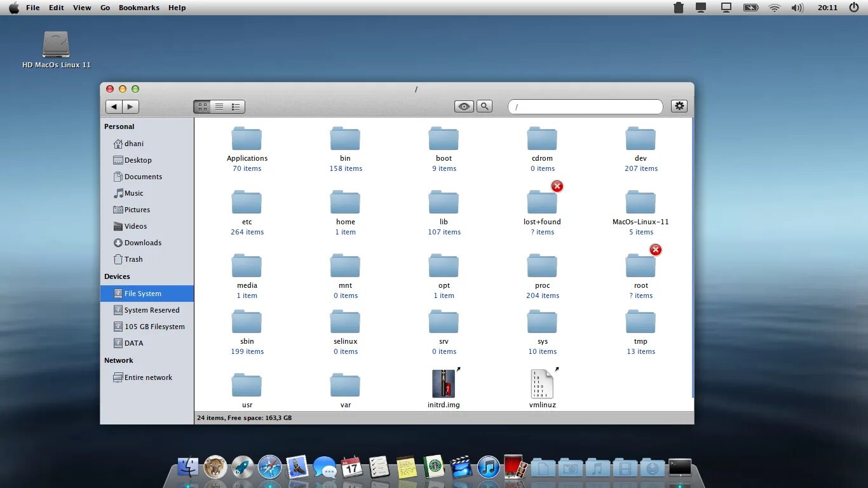Focus the location path field
The image size is (868, 488).
585,107
